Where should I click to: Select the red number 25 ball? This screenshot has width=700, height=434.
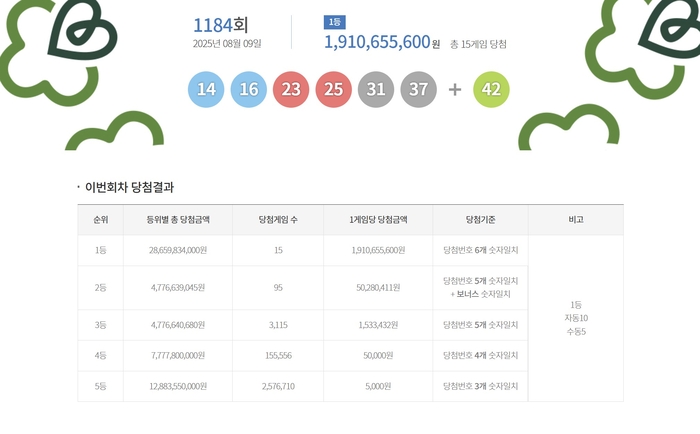click(x=333, y=89)
